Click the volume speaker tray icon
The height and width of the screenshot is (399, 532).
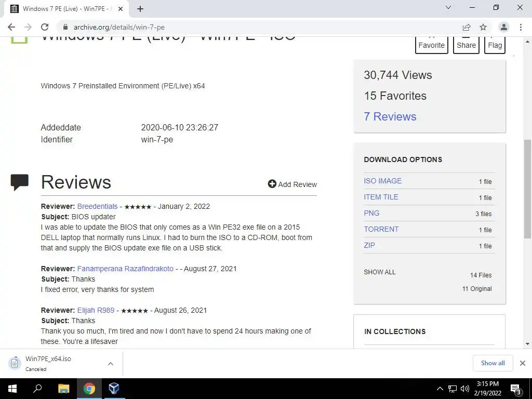[465, 389]
